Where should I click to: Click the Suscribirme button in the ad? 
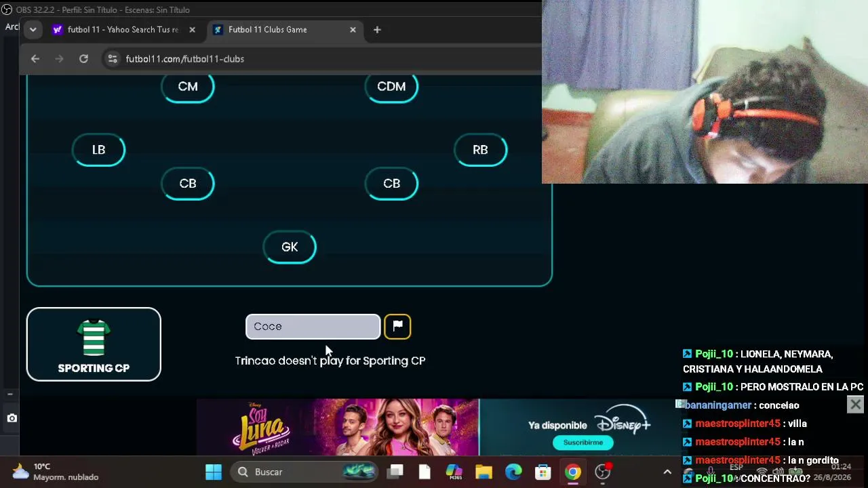click(x=583, y=443)
